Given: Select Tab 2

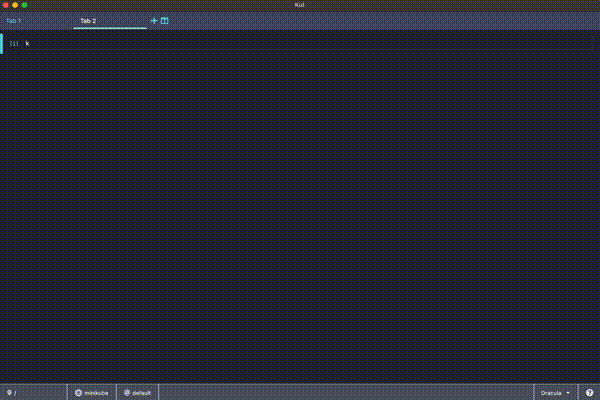Looking at the screenshot, I should (x=88, y=20).
